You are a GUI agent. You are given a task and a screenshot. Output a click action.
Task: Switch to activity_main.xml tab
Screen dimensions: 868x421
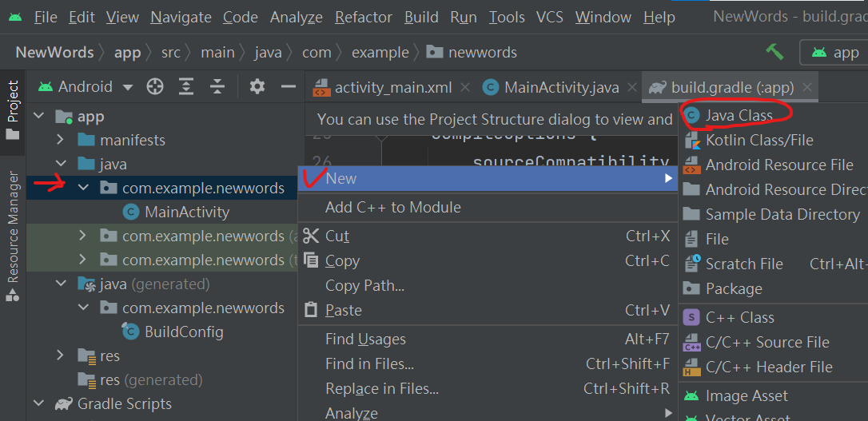392,87
